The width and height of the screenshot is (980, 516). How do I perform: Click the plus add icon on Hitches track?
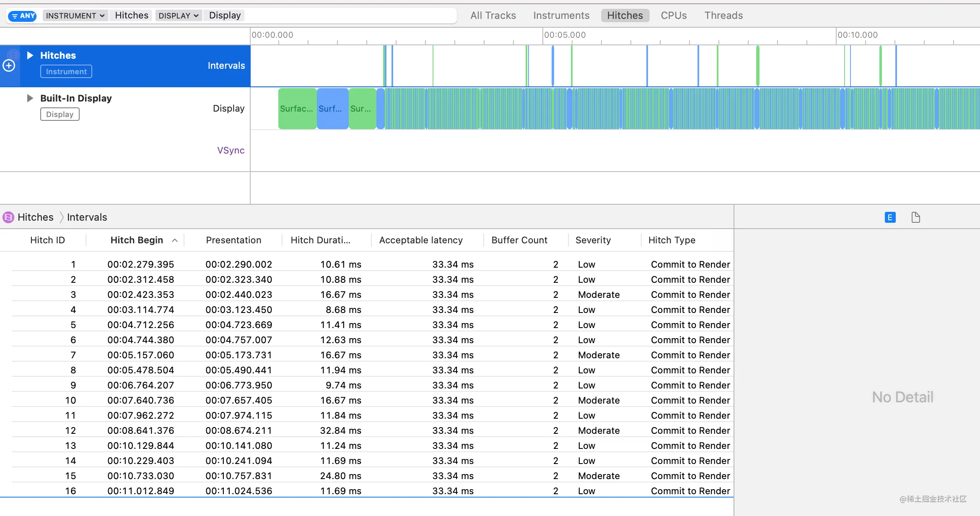9,65
